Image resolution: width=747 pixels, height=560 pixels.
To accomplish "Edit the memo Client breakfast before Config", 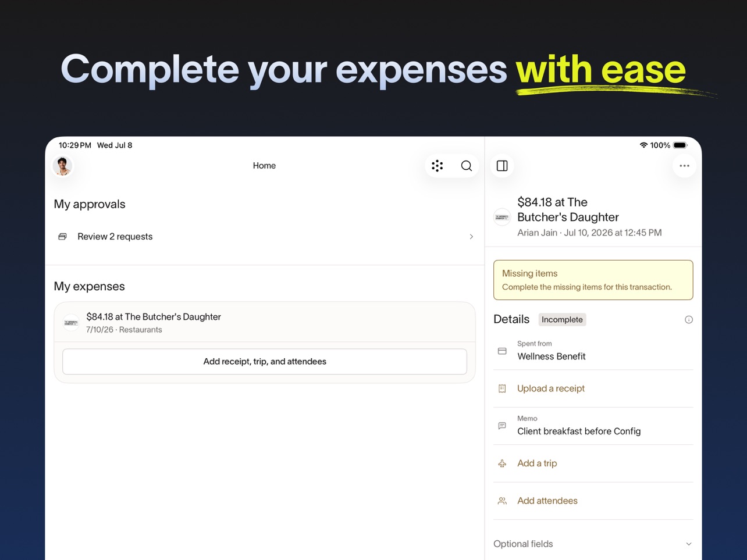I will click(x=579, y=431).
